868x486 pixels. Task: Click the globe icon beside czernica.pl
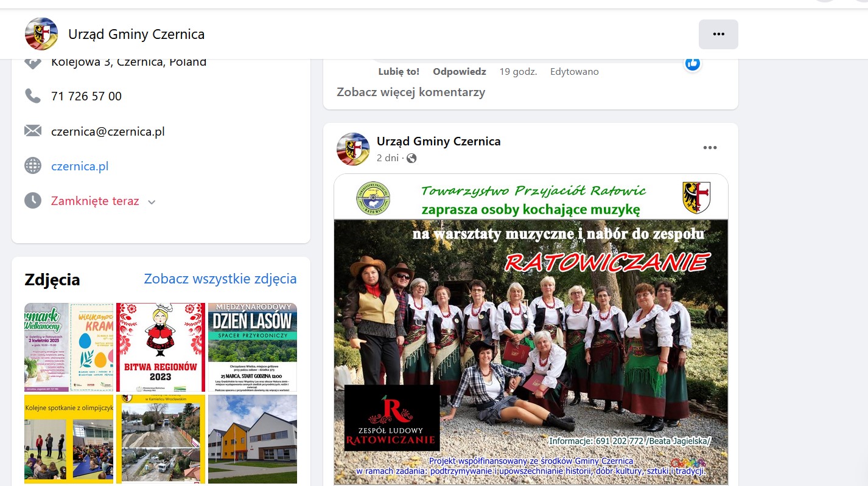(32, 165)
